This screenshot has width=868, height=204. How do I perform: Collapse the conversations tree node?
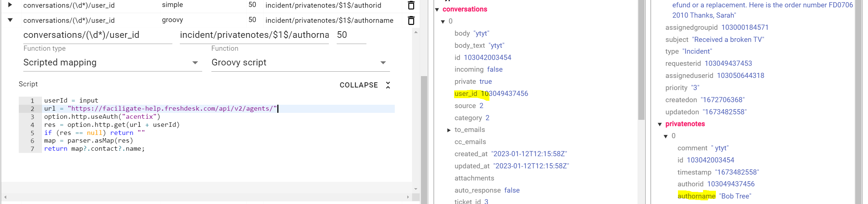(x=437, y=10)
